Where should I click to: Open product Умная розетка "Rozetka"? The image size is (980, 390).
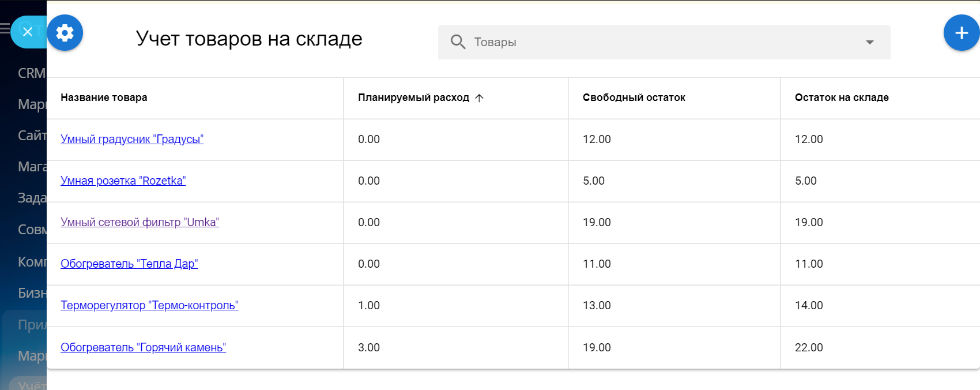click(x=123, y=181)
